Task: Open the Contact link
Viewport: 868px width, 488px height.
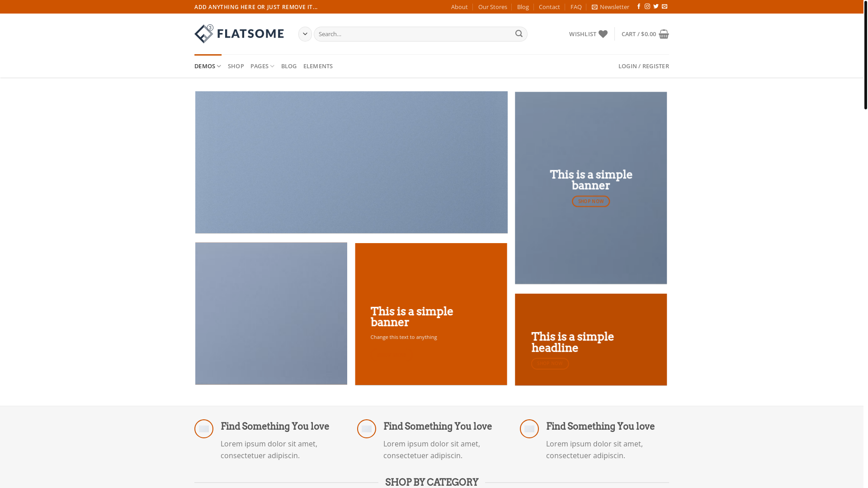Action: [x=549, y=7]
